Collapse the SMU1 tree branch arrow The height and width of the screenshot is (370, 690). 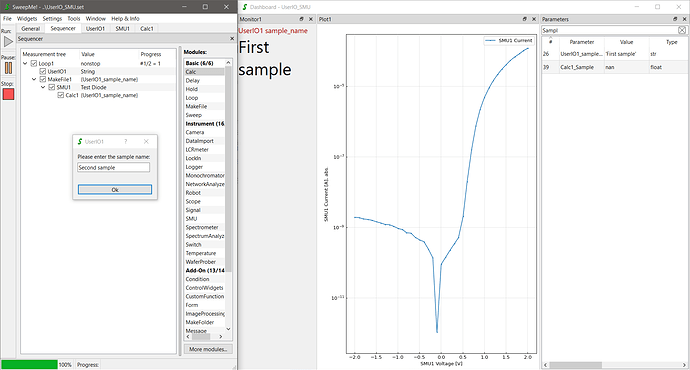point(43,87)
